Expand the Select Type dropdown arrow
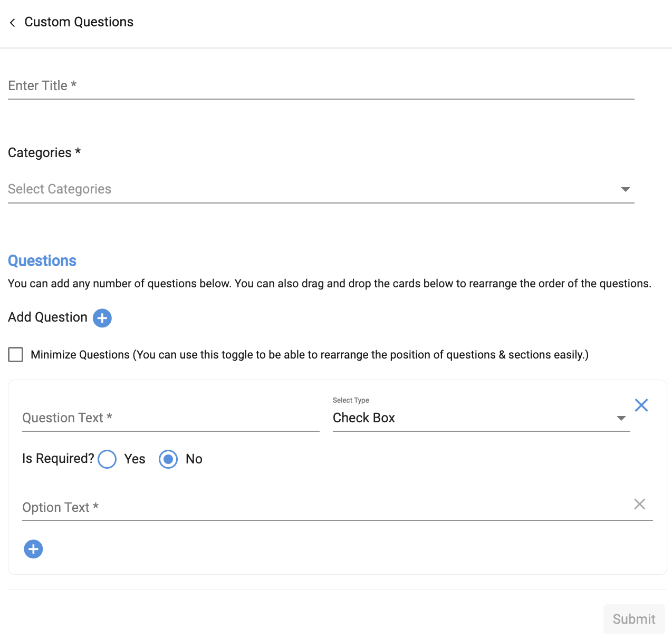The width and height of the screenshot is (672, 639). click(x=621, y=418)
